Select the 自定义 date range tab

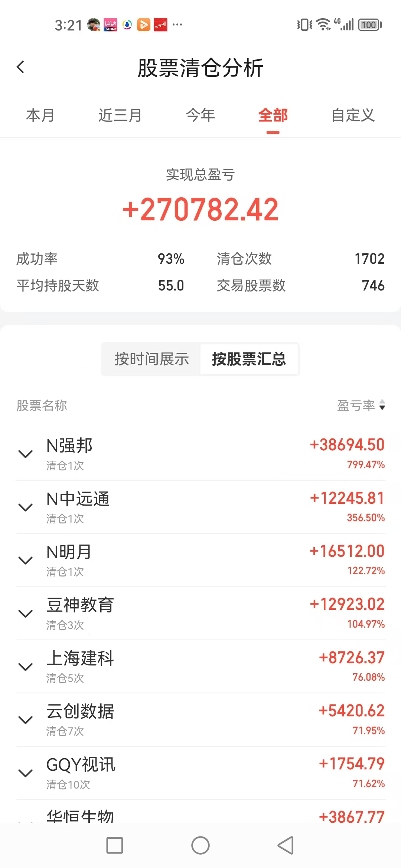[353, 115]
